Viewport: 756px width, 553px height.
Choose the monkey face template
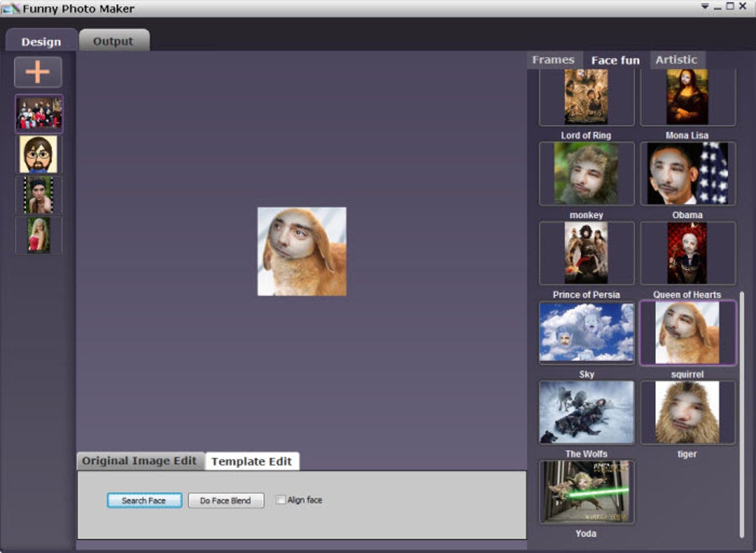(586, 173)
